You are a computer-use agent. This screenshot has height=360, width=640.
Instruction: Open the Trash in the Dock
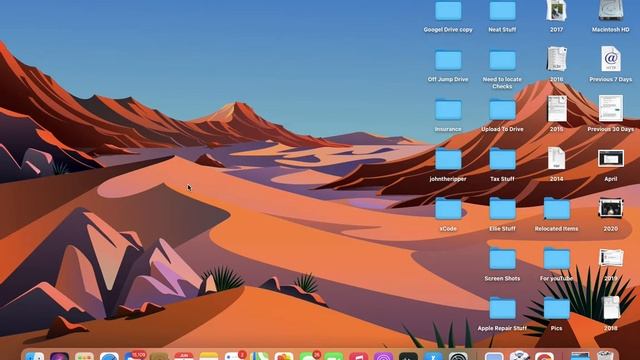pos(605,356)
